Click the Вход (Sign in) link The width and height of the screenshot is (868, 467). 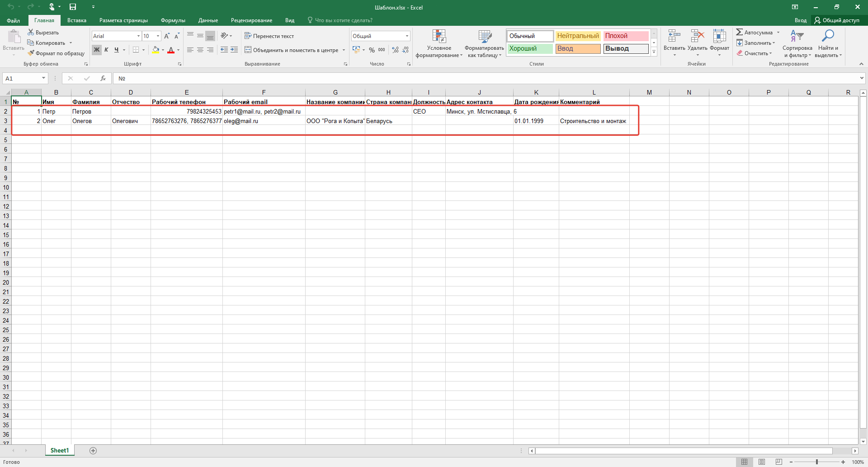(x=801, y=20)
